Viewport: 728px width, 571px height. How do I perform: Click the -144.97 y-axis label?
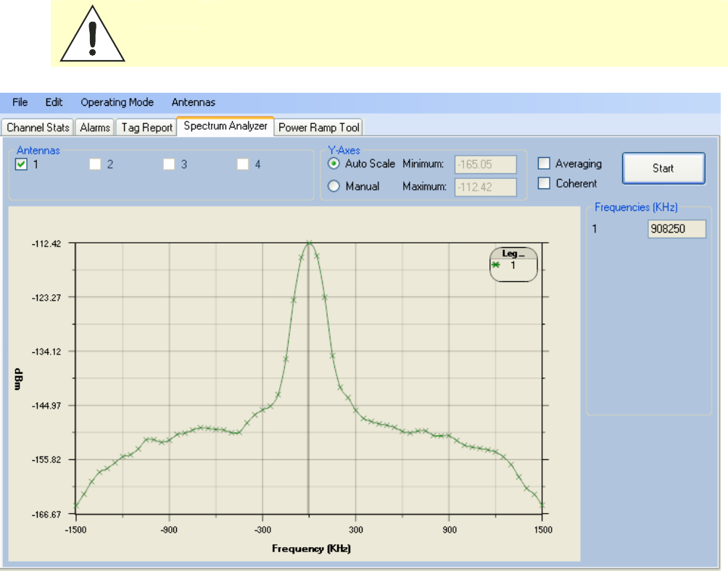pyautogui.click(x=46, y=406)
